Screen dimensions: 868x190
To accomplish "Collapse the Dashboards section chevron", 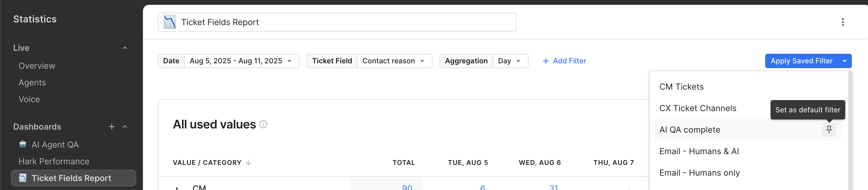I will coord(125,127).
